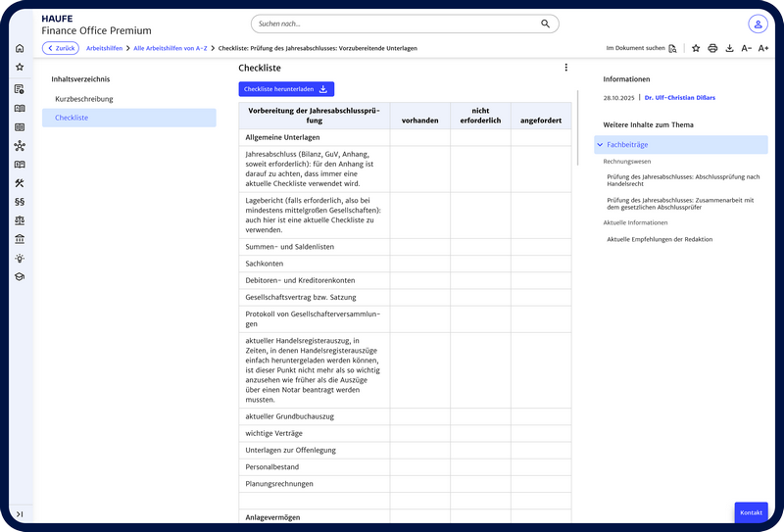Open the three-dot menu beside Checkliste heading
Viewport: 784px width, 532px height.
565,68
